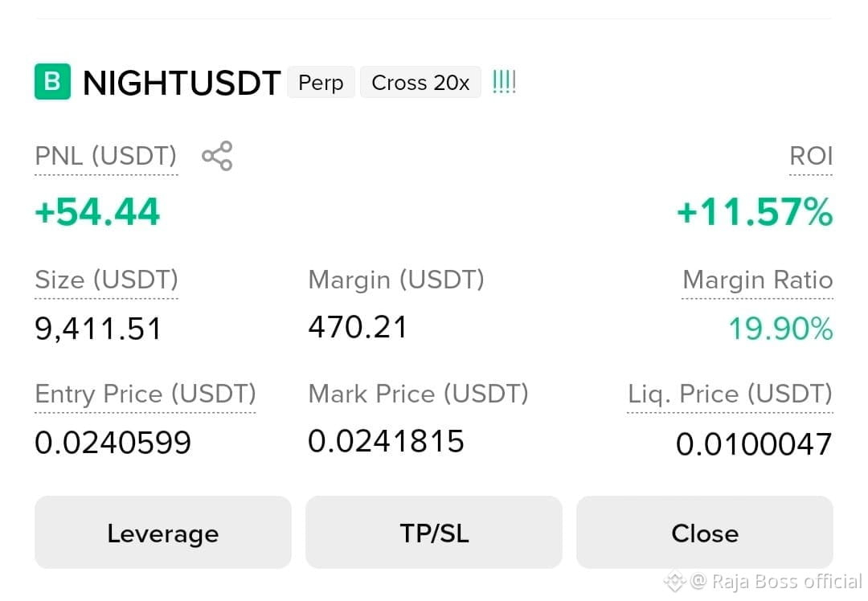Tap the Perp contract tag

321,83
